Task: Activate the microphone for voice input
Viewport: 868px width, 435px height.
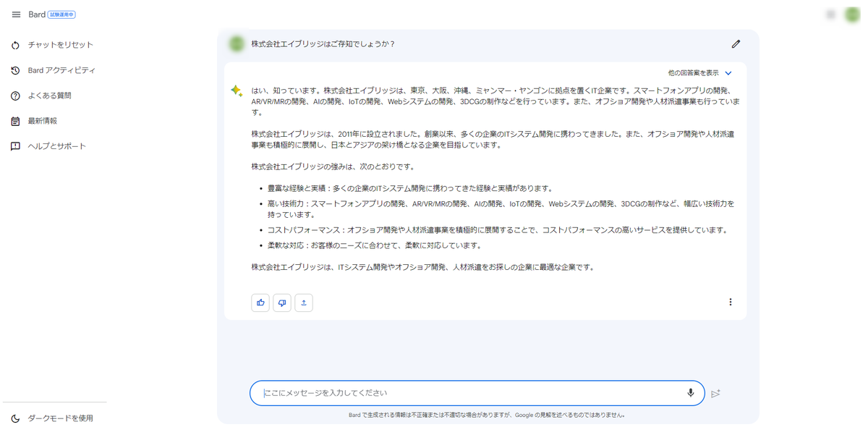Action: coord(690,393)
